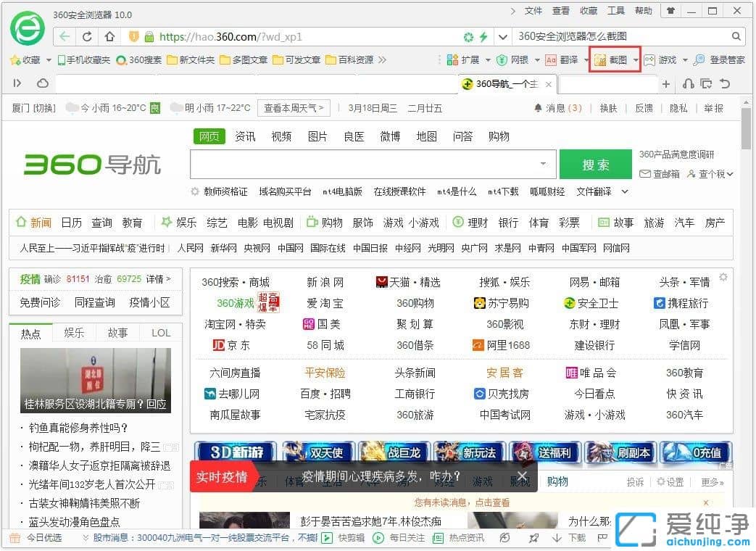The height and width of the screenshot is (551, 756).
Task: Click the address bar URL field
Action: coord(309,37)
